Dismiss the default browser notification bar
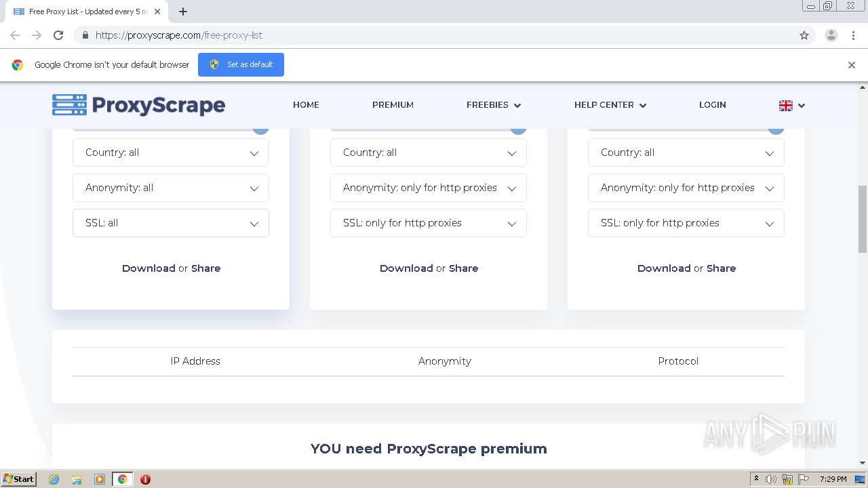The width and height of the screenshot is (868, 488). tap(852, 65)
